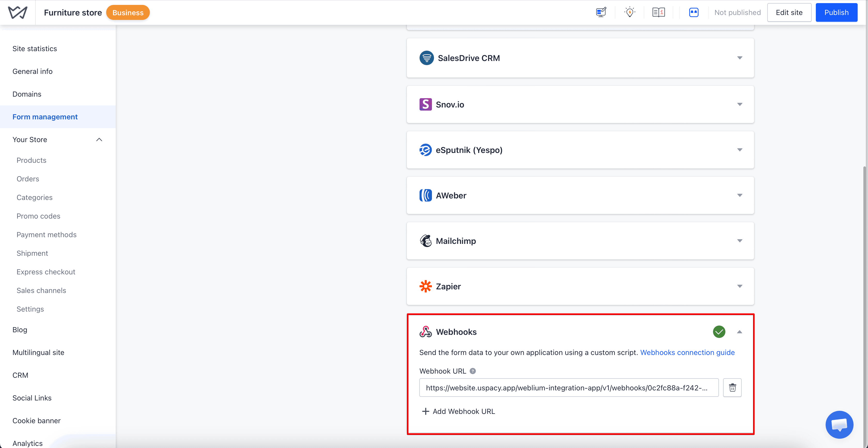Focus the Webhook URL input field
This screenshot has height=448, width=868.
point(569,388)
